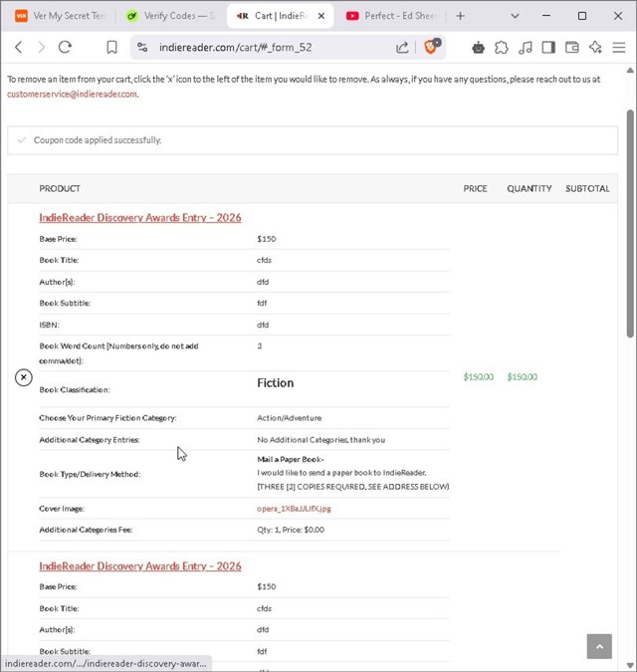The width and height of the screenshot is (637, 672).
Task: Email customerservice@indiereader.com link
Action: pyautogui.click(x=72, y=94)
